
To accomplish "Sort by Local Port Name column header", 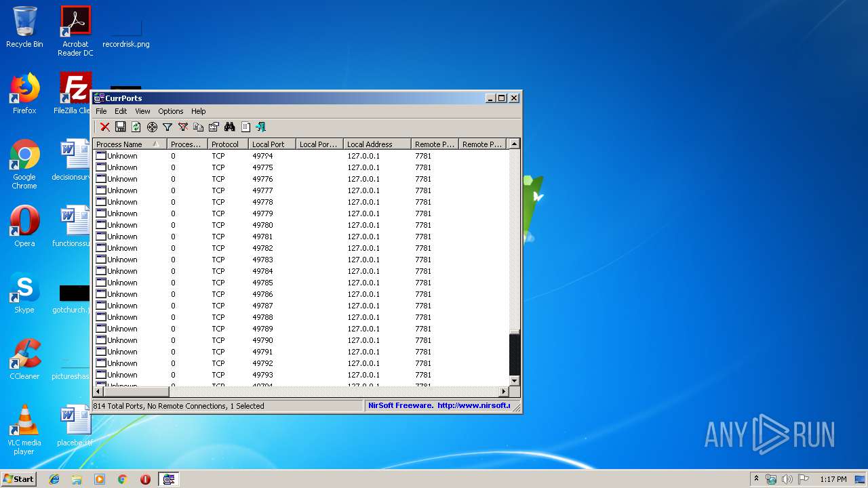I will click(319, 144).
